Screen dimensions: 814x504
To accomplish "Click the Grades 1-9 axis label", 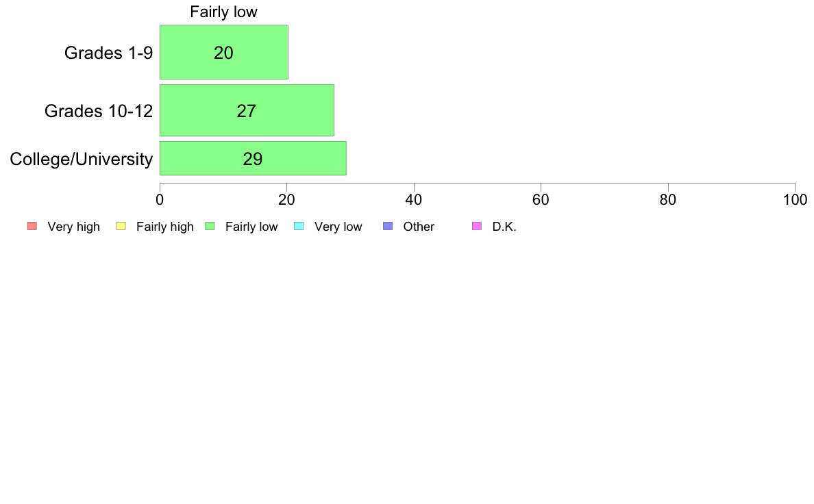I will [x=108, y=53].
